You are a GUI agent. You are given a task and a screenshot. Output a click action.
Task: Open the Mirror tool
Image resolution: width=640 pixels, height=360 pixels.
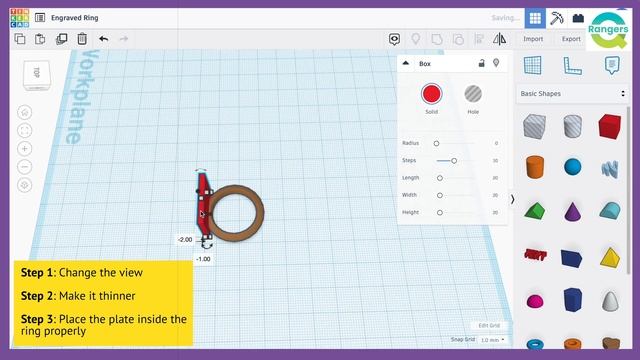500,39
